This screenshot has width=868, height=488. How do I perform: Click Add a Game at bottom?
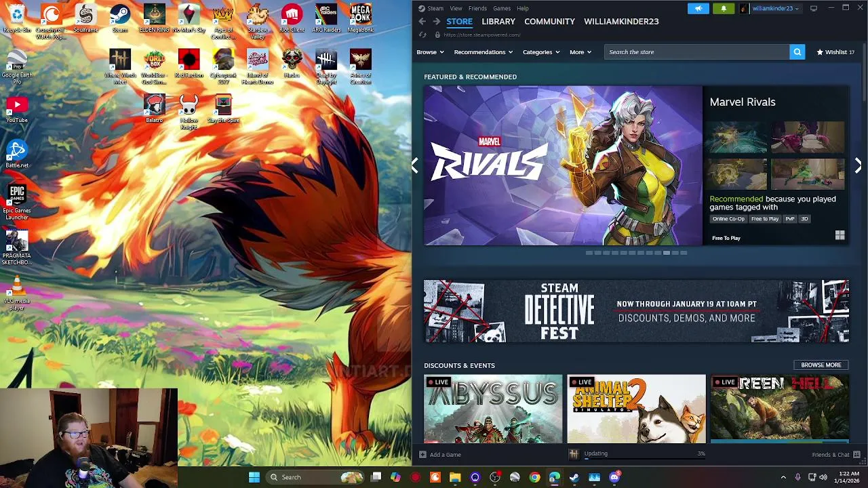pyautogui.click(x=440, y=455)
